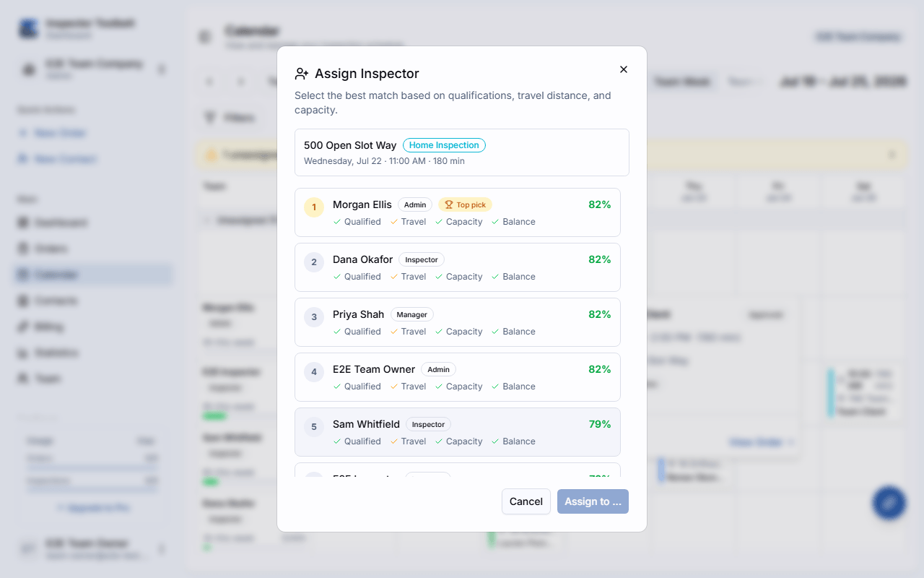Click the Balance check in Sam Whitfield's card
Screen dimensions: 924x578
[514, 441]
